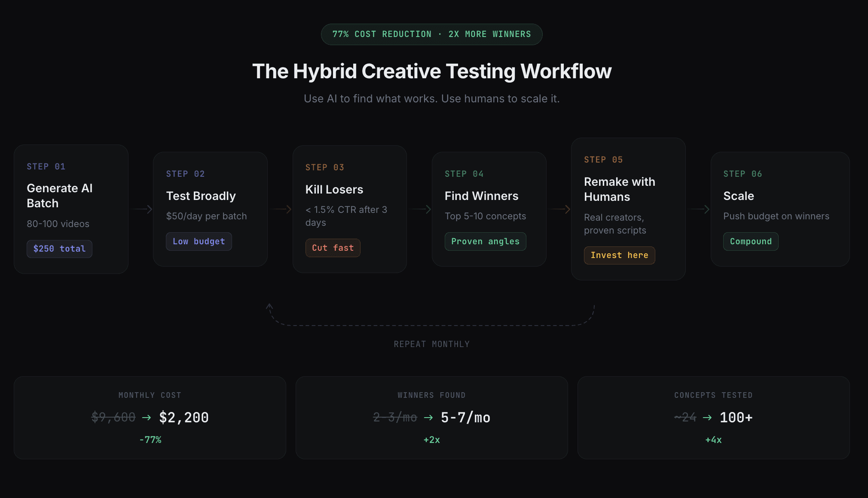Click the green arrow in Concepts Tested card

[x=707, y=418]
